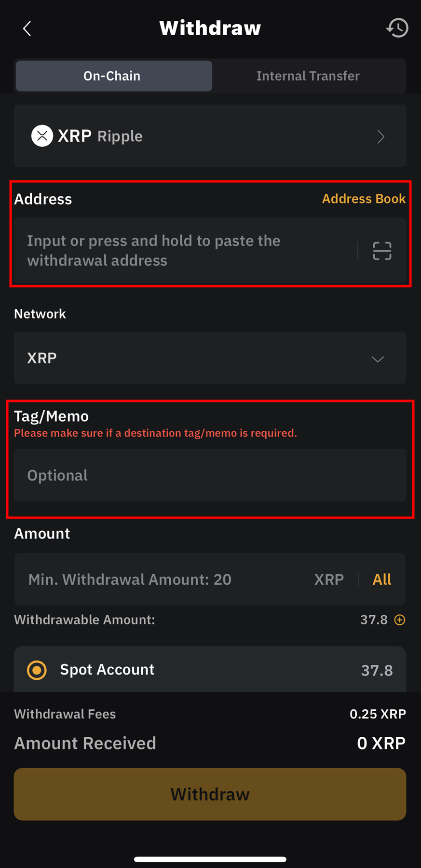Expand the XRP Network dropdown
Image resolution: width=421 pixels, height=868 pixels.
pos(378,359)
